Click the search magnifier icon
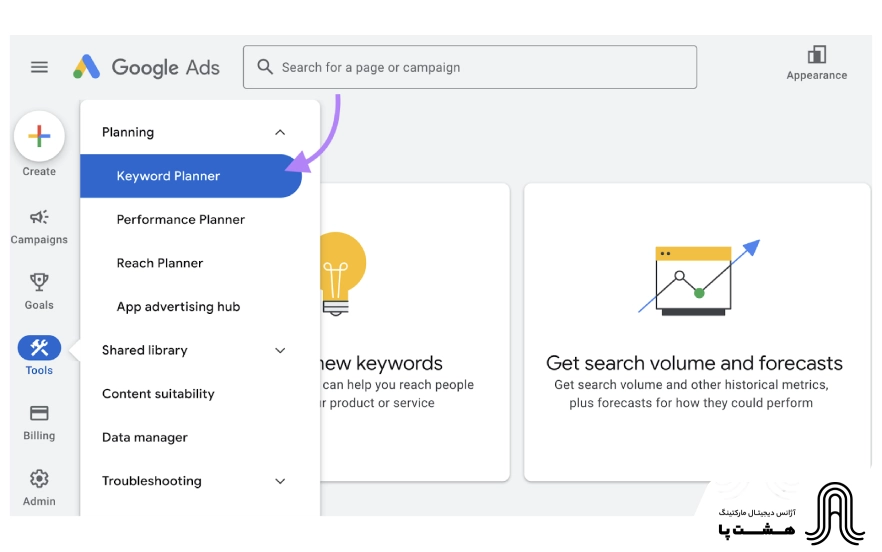The width and height of the screenshot is (882, 552). [x=265, y=67]
